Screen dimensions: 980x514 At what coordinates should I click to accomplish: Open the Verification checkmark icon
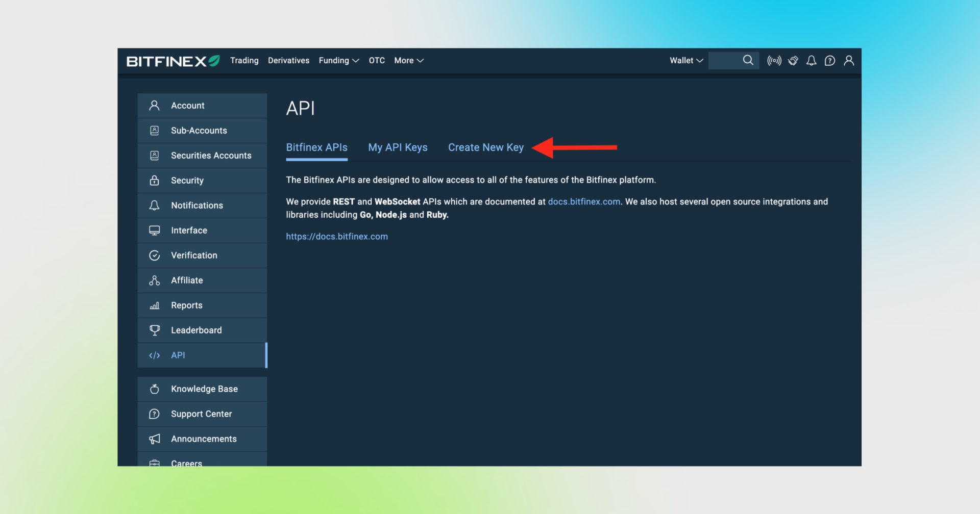tap(155, 255)
